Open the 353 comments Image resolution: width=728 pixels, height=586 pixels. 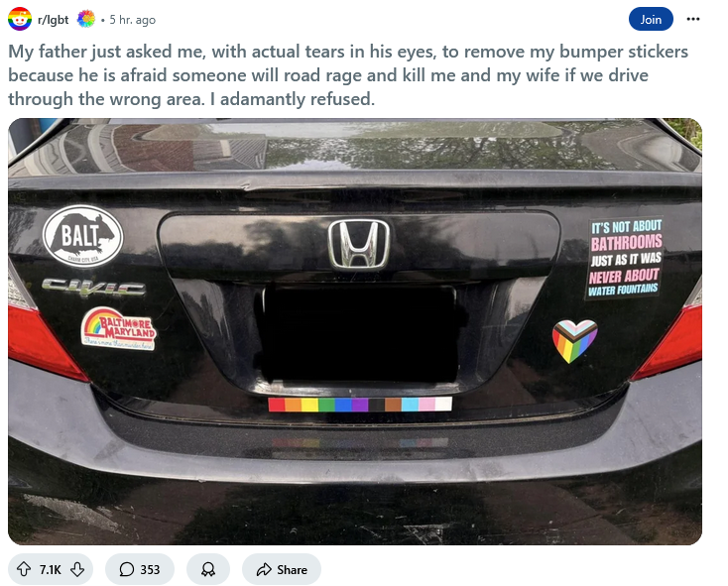click(140, 569)
